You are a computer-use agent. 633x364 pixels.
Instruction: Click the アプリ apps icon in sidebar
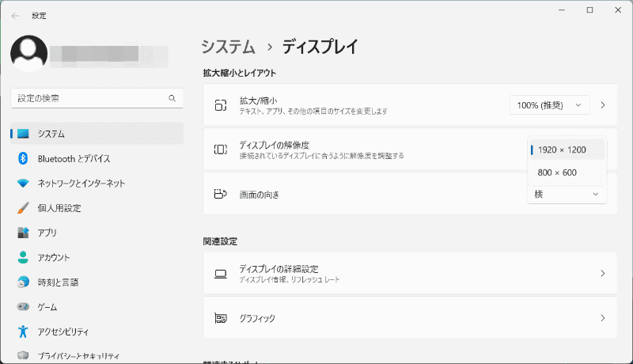(x=23, y=233)
